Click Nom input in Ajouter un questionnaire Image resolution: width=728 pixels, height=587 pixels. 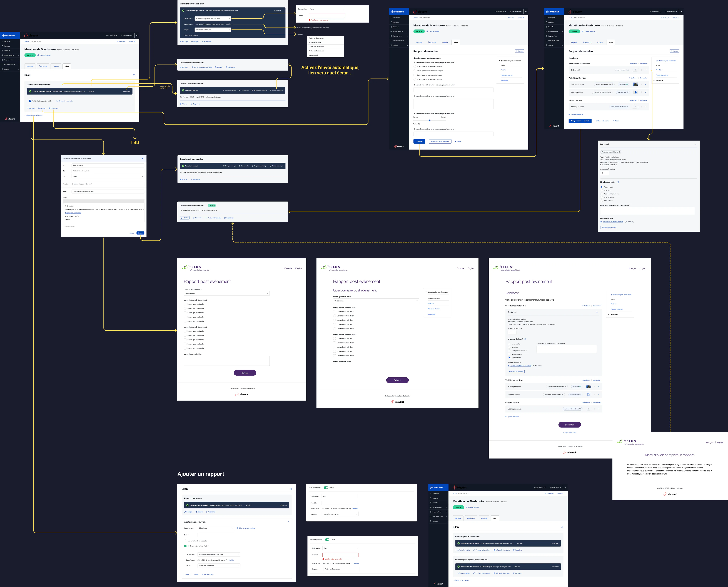(x=216, y=535)
